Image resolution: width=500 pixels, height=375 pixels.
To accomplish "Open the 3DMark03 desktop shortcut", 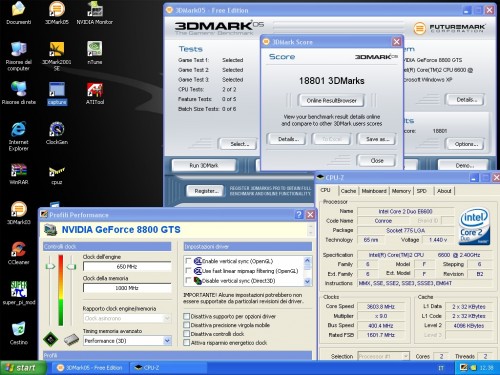I will tap(19, 213).
